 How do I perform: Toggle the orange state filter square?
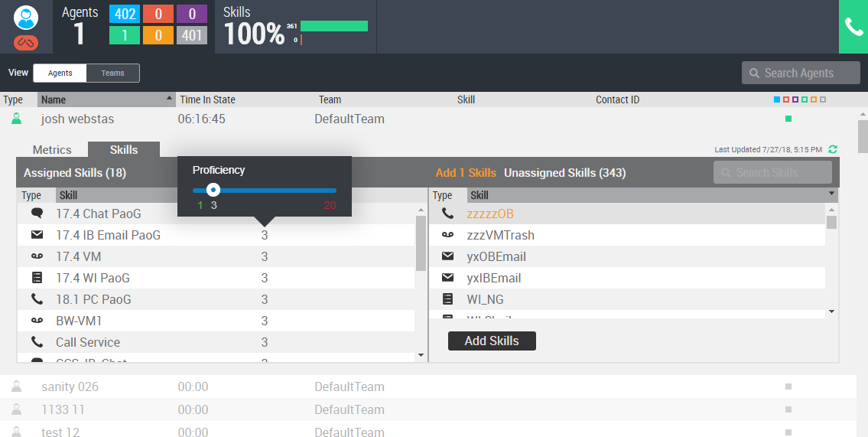click(814, 99)
